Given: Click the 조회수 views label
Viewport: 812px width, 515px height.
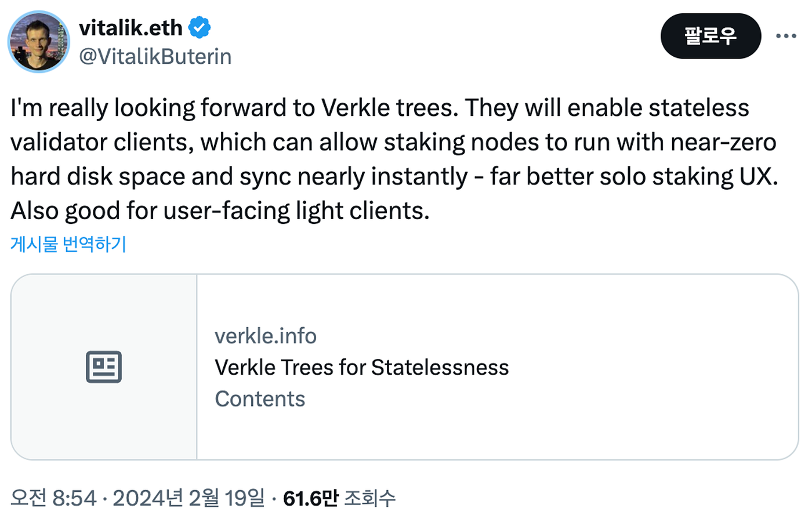Looking at the screenshot, I should (x=370, y=498).
